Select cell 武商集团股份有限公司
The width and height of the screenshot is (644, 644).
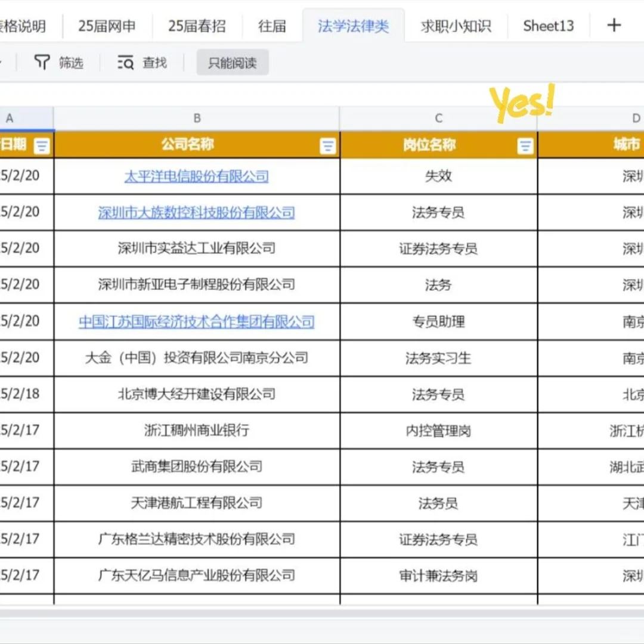coord(197,466)
